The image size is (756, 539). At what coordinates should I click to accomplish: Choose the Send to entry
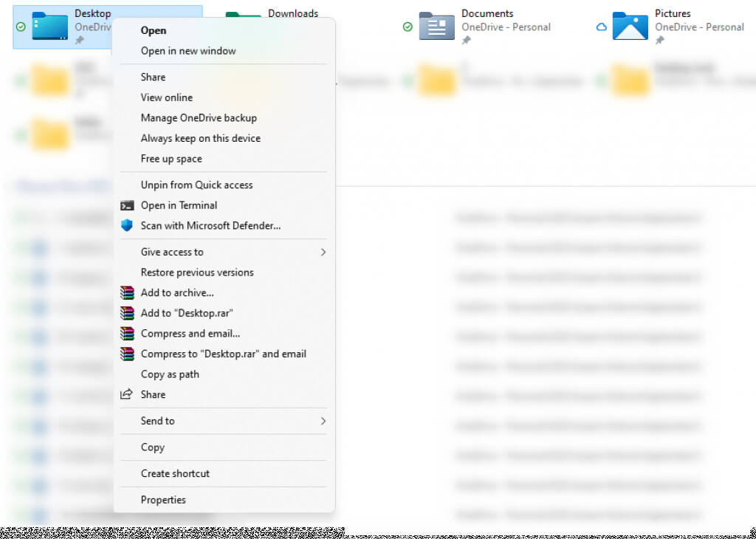tap(158, 421)
